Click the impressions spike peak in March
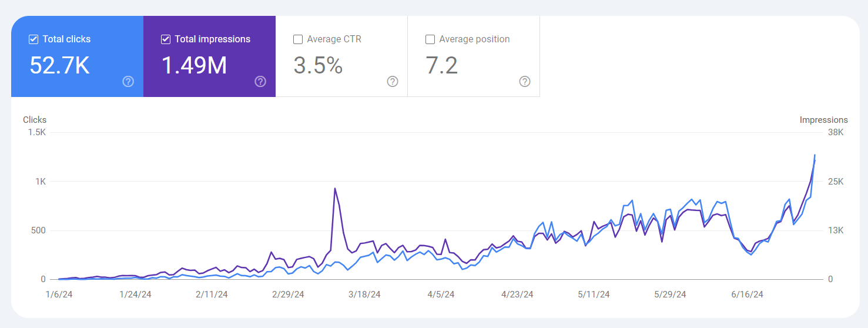The height and width of the screenshot is (328, 868). point(334,189)
